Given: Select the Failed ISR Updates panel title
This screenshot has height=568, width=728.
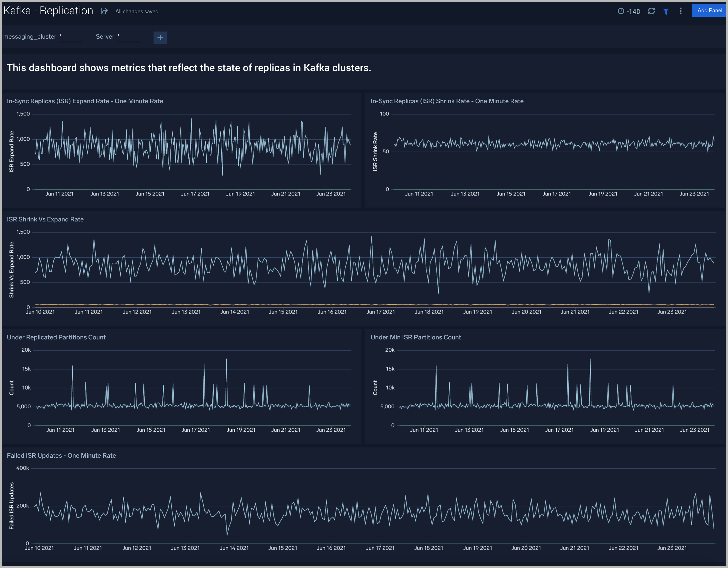Looking at the screenshot, I should click(x=61, y=455).
